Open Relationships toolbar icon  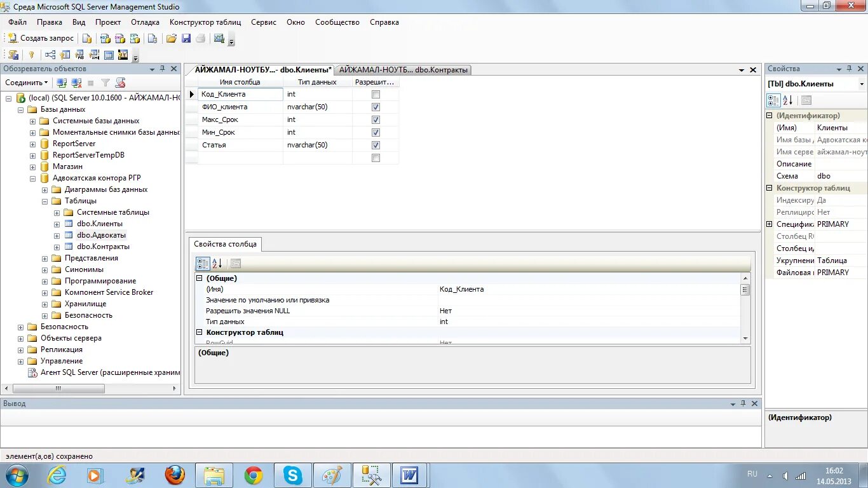[50, 55]
